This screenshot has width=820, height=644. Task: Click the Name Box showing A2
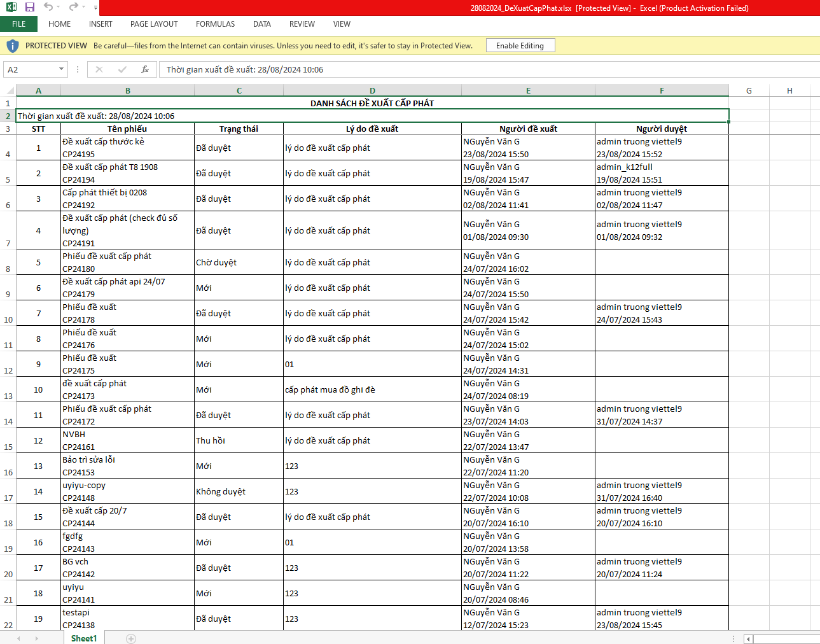pos(30,69)
